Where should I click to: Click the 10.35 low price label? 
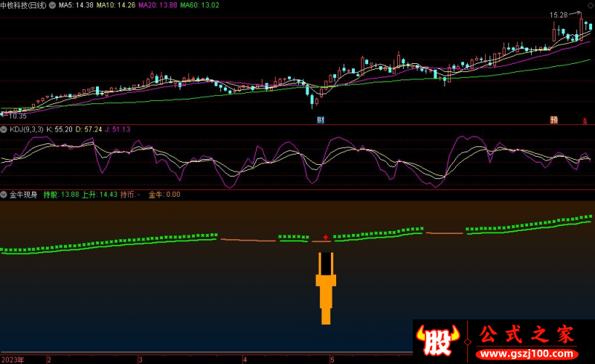[16, 116]
